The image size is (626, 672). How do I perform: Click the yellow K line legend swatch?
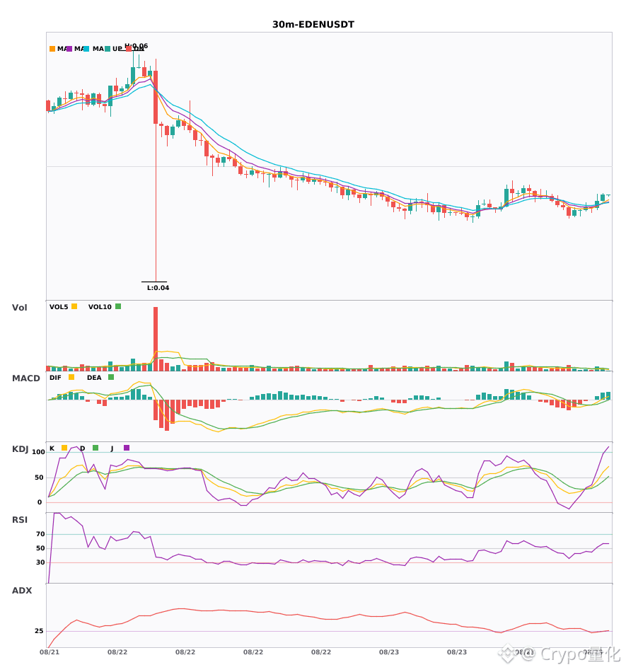coord(64,448)
